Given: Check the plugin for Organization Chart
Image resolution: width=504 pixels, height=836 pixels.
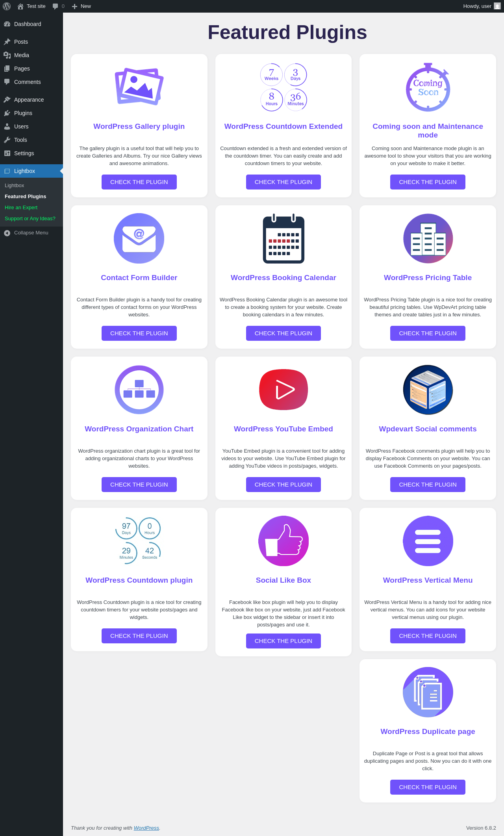Looking at the screenshot, I should 139,485.
